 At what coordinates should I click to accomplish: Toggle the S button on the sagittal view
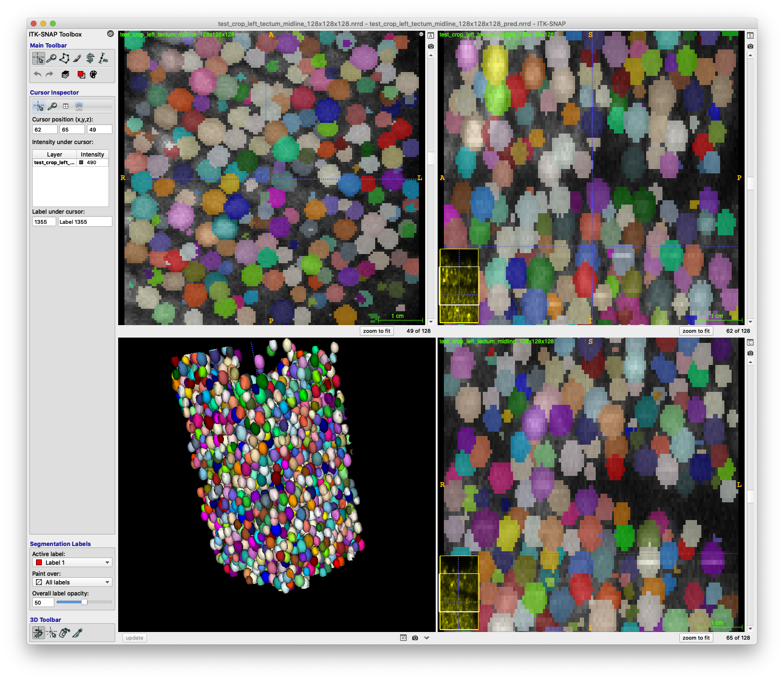[750, 35]
